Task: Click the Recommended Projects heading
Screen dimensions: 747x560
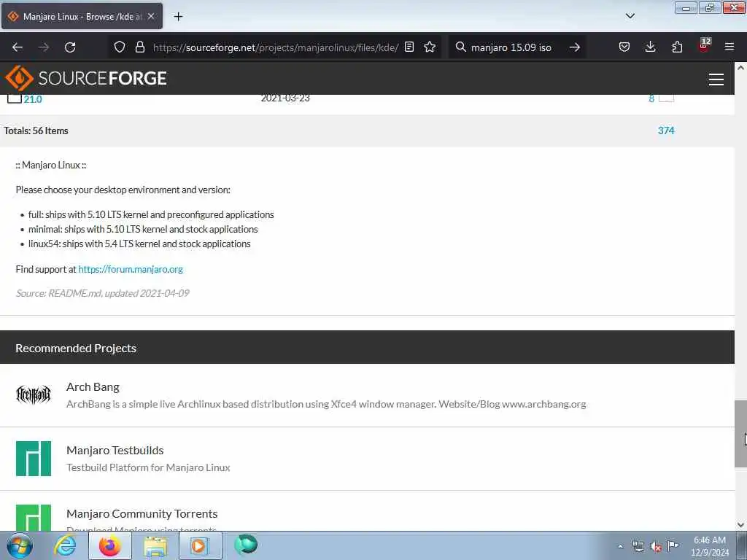Action: point(76,348)
